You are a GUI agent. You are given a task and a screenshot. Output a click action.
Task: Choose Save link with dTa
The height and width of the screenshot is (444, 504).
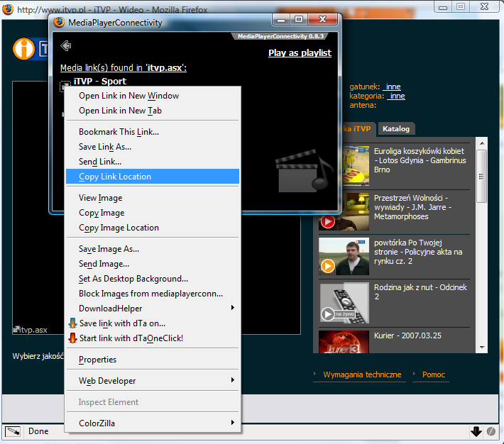pyautogui.click(x=121, y=323)
